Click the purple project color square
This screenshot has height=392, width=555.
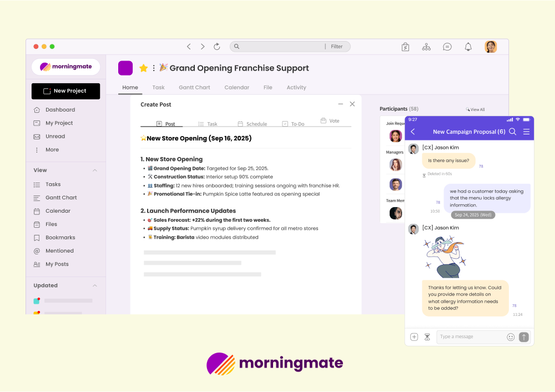click(x=125, y=68)
